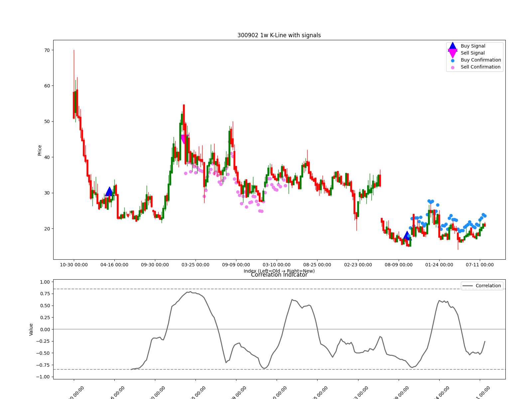
Task: Click the correlation tick label 0.25
Action: coord(45,318)
